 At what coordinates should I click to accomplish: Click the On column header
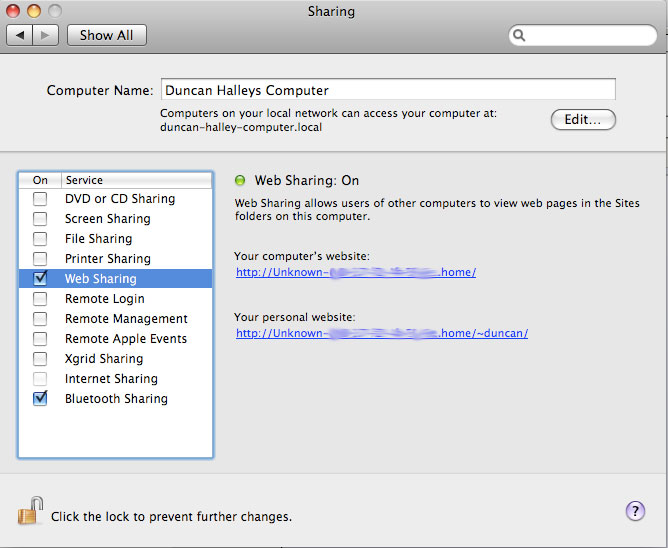pos(40,180)
